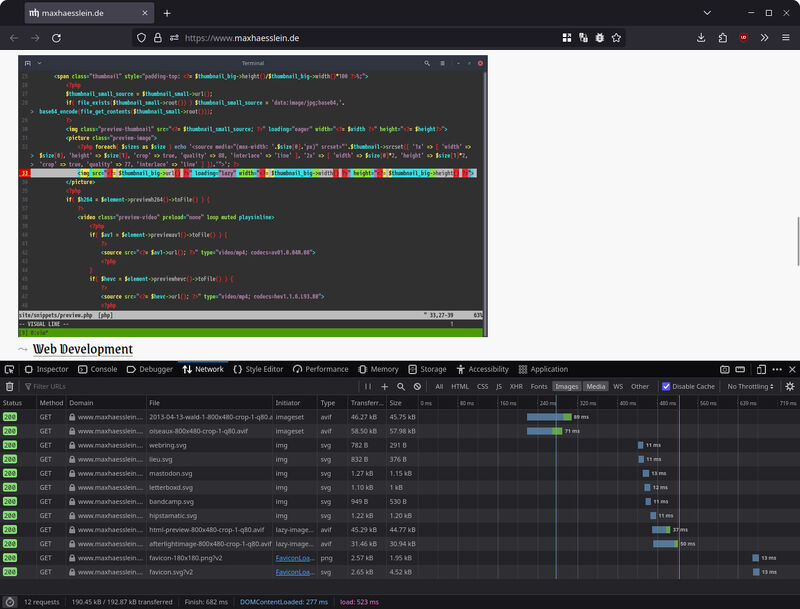800x609 pixels.
Task: Switch to the Style Editor tab
Action: 258,369
